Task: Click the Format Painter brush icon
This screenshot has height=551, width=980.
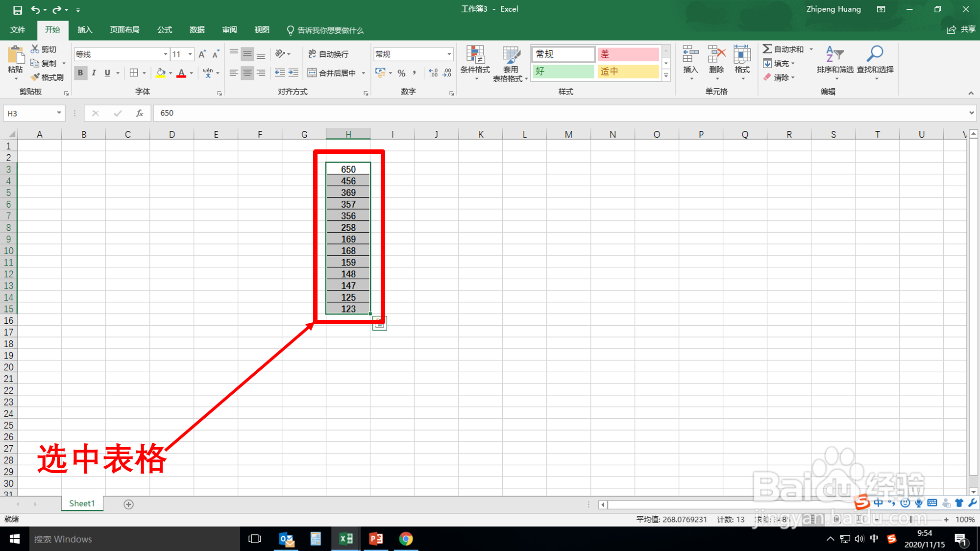Action: click(x=35, y=77)
